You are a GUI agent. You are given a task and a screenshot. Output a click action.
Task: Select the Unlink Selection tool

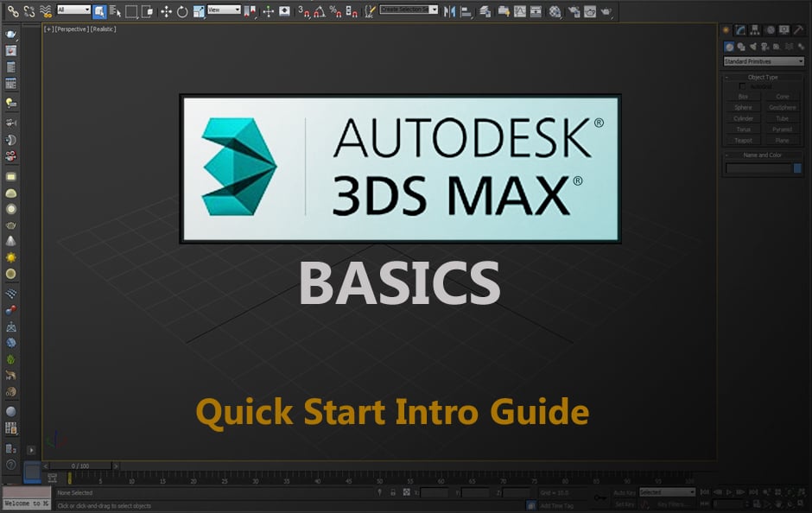pyautogui.click(x=29, y=11)
